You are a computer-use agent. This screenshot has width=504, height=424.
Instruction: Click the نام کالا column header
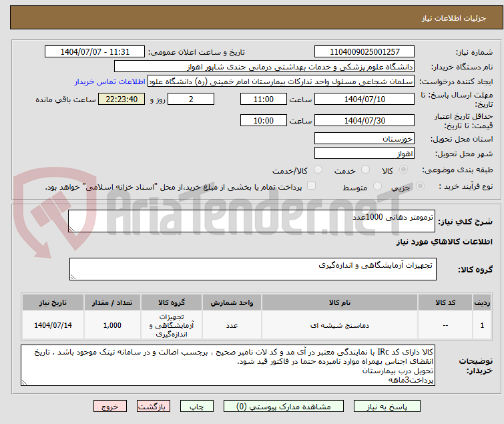(340, 302)
